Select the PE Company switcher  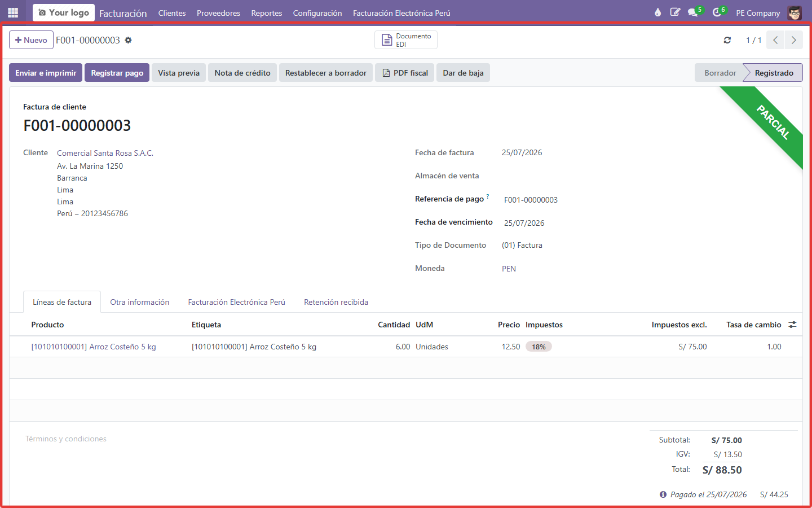[758, 13]
